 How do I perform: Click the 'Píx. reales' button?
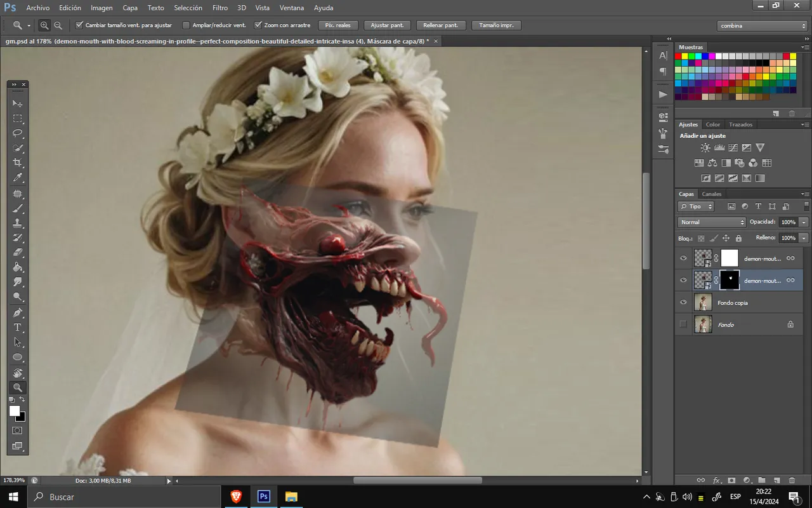[338, 25]
